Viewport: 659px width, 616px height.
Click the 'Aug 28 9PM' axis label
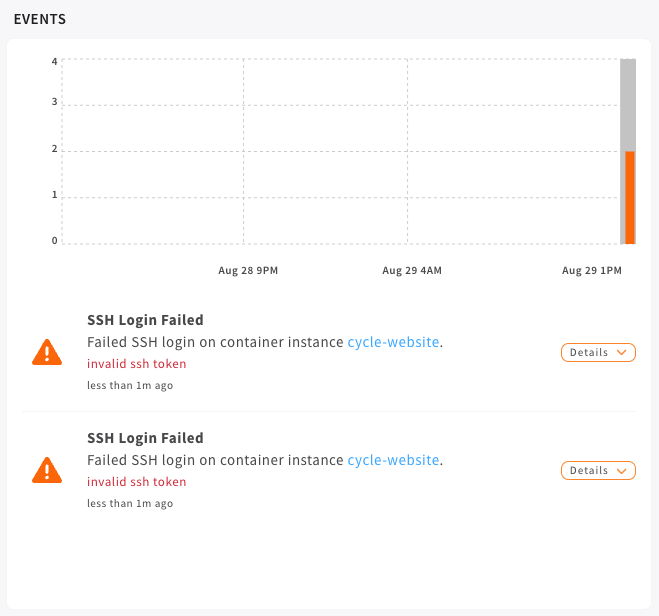248,271
